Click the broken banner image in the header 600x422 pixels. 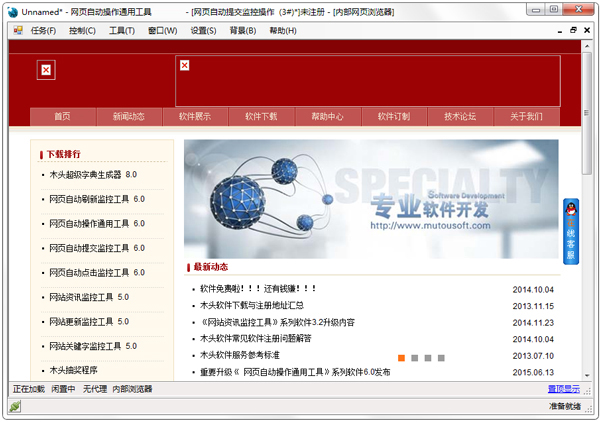tap(184, 66)
